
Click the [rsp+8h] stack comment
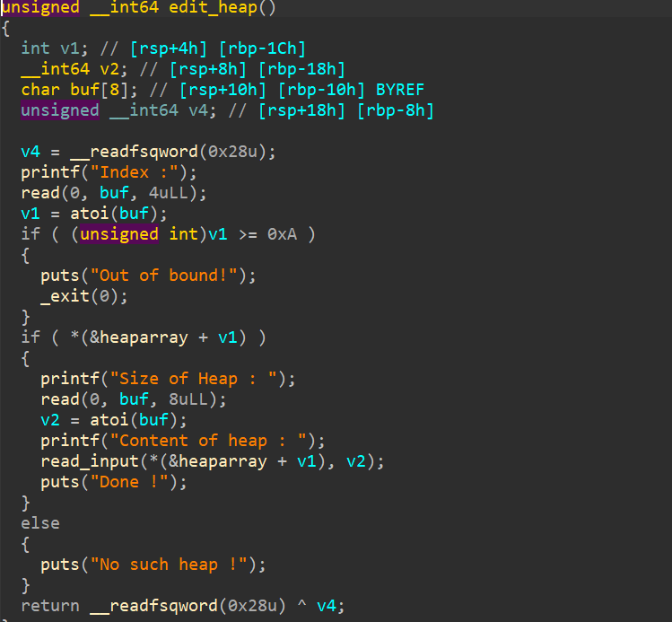point(208,69)
